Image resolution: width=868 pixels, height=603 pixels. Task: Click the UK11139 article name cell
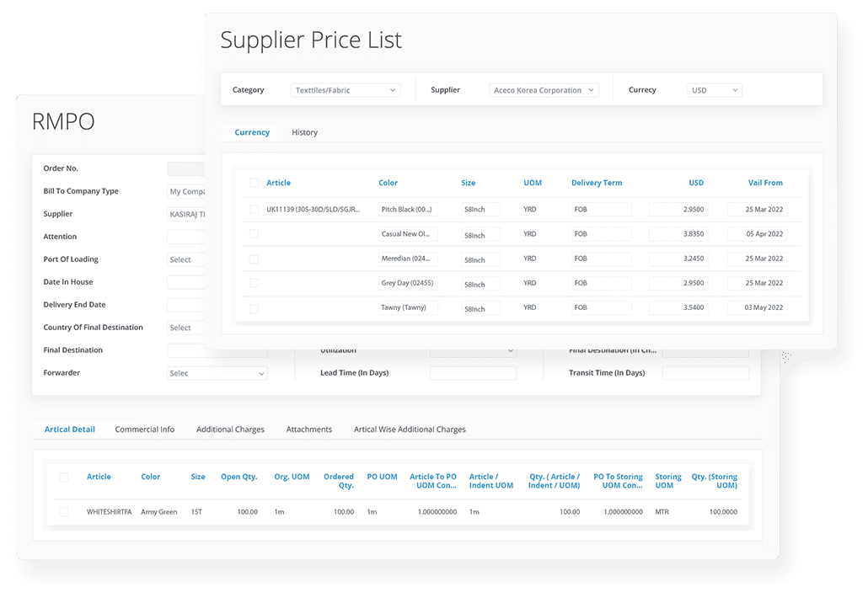tap(313, 210)
